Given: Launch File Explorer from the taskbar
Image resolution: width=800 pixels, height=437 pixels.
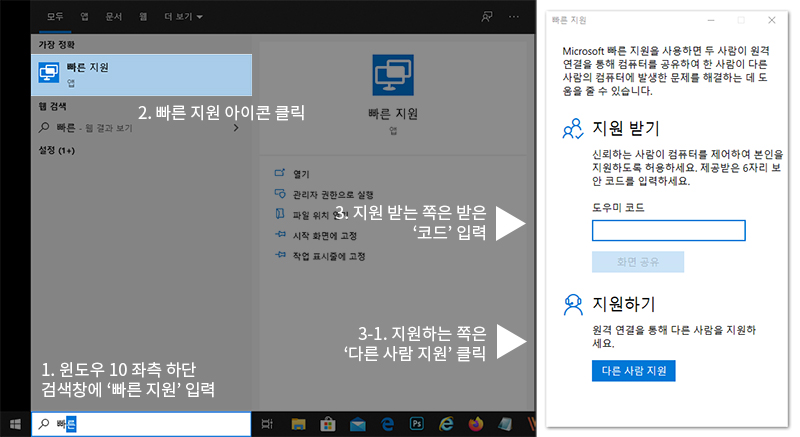Looking at the screenshot, I should tap(296, 424).
